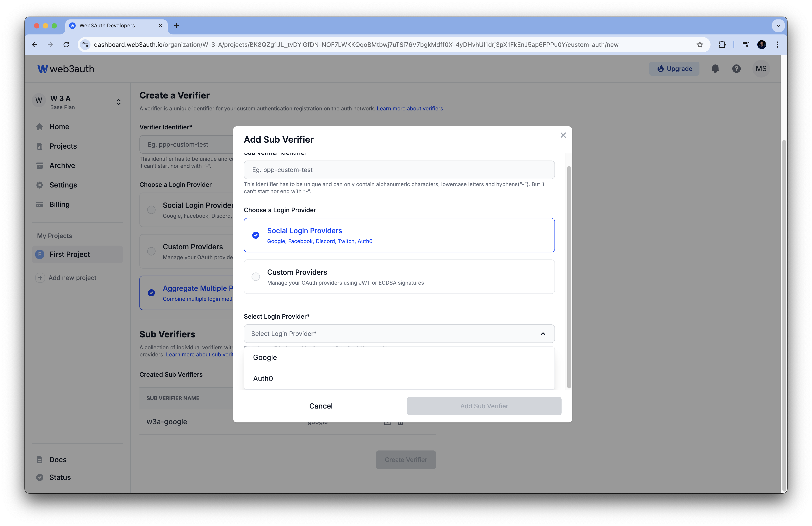Image resolution: width=812 pixels, height=526 pixels.
Task: Click the Upgrade button
Action: tap(674, 69)
